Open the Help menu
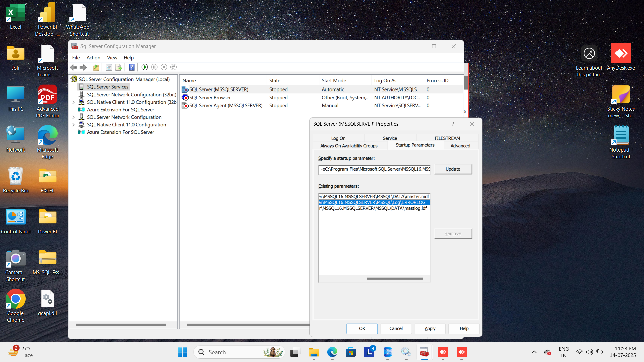Viewport: 644px width, 362px height. pos(129,58)
